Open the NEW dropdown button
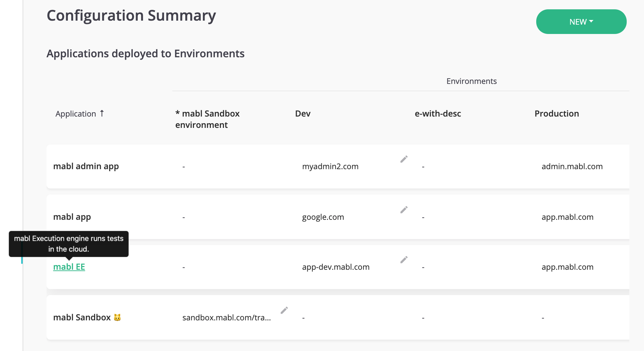 tap(581, 22)
